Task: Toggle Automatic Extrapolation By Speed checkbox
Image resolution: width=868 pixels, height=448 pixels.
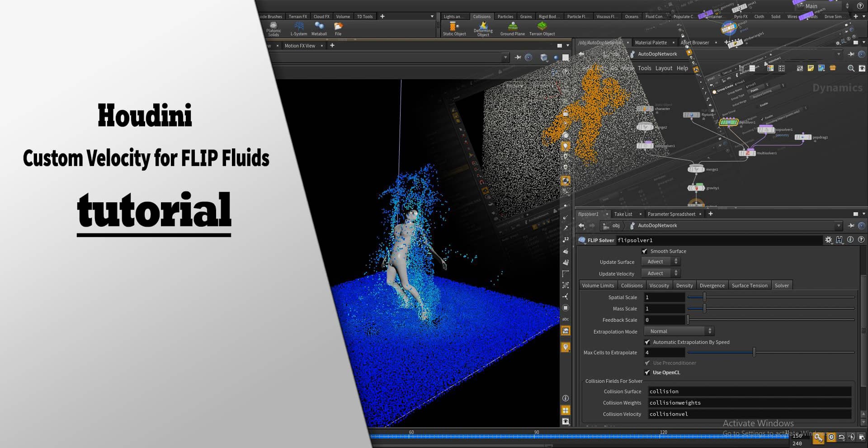Action: point(647,342)
